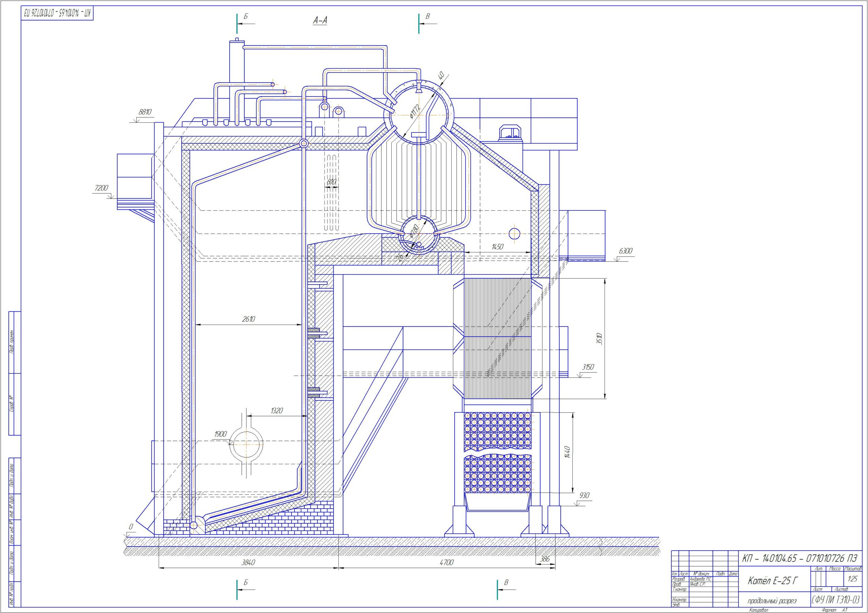Click the top 'В' section cut marker
Image resolution: width=868 pixels, height=613 pixels.
pyautogui.click(x=428, y=17)
